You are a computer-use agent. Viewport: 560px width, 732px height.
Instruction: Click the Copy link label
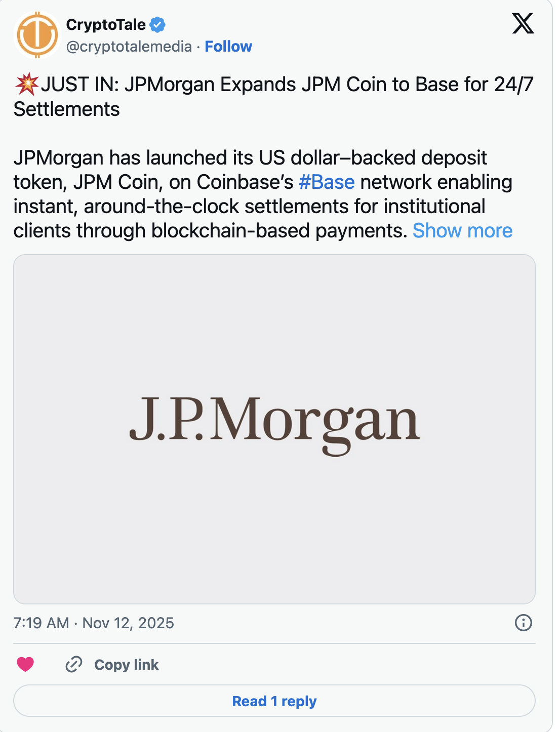[126, 664]
